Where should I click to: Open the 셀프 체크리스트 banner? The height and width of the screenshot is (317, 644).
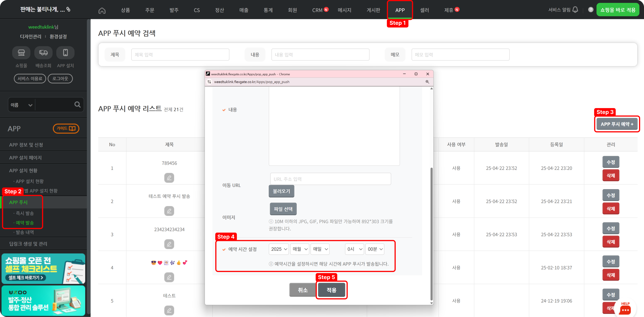pos(43,268)
